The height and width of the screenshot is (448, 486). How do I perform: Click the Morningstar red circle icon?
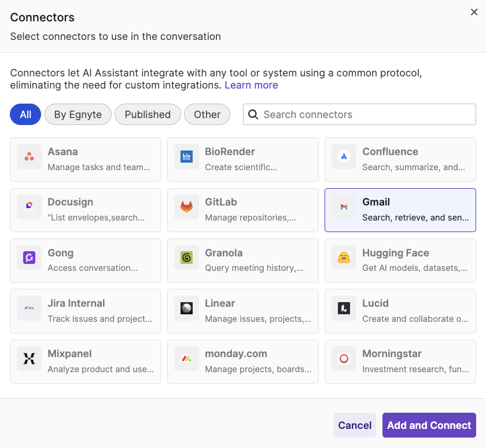coord(344,359)
